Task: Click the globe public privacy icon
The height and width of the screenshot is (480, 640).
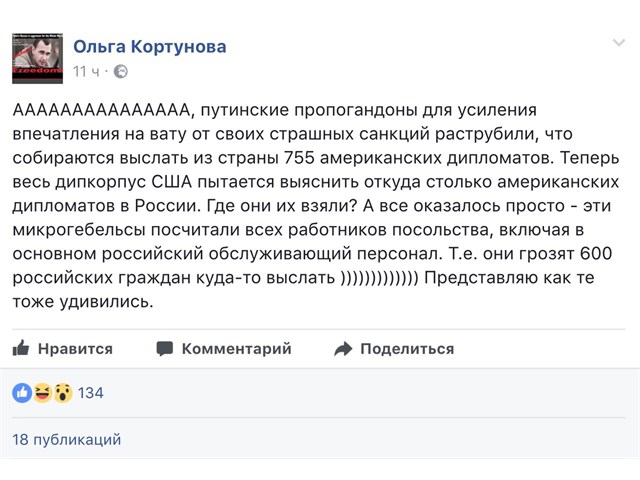Action: (120, 71)
